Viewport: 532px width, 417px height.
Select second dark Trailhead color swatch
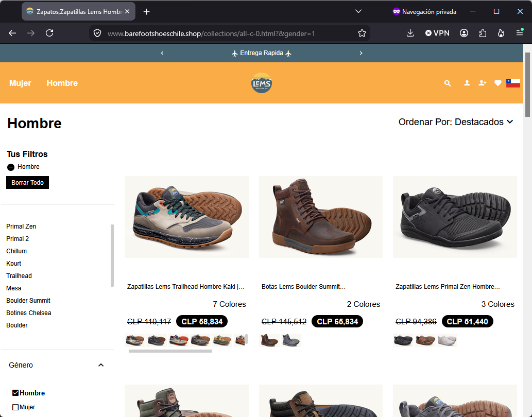[x=157, y=340]
